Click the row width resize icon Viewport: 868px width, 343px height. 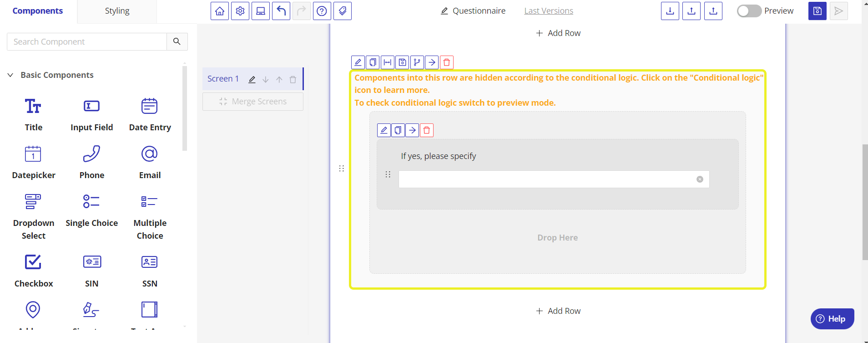tap(388, 62)
